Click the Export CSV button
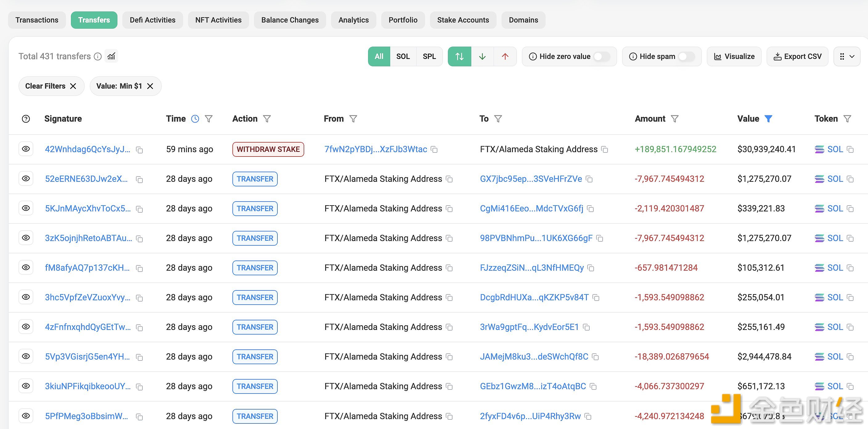This screenshot has height=429, width=868. pos(797,56)
